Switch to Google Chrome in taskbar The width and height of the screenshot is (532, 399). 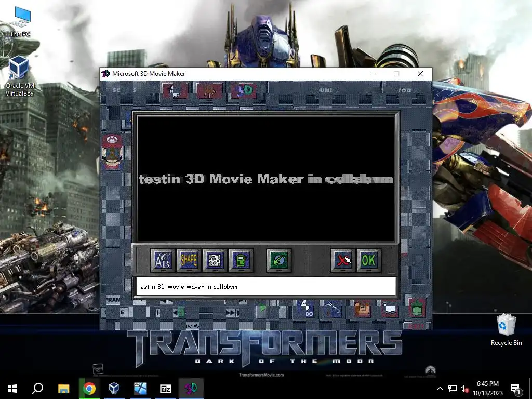point(89,389)
